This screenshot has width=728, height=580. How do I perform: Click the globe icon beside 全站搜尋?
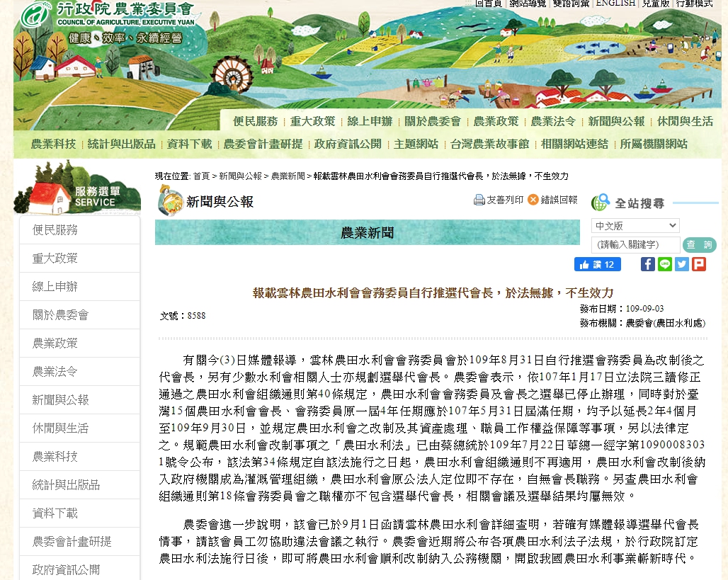click(601, 203)
